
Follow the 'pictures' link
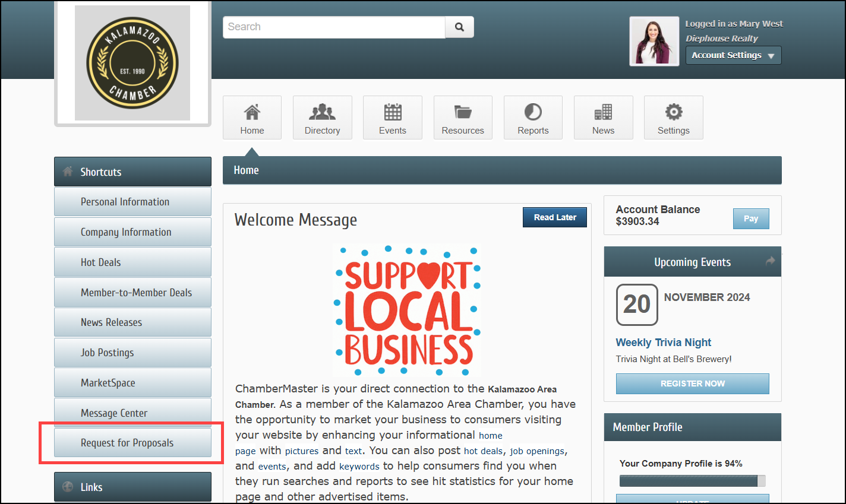coord(302,451)
